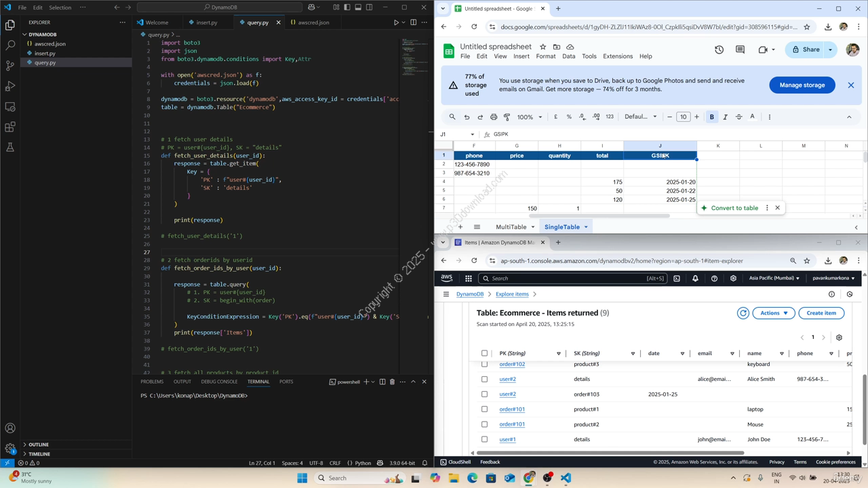Image resolution: width=868 pixels, height=488 pixels.
Task: Open Insert menu in Google Sheets
Action: pyautogui.click(x=521, y=56)
